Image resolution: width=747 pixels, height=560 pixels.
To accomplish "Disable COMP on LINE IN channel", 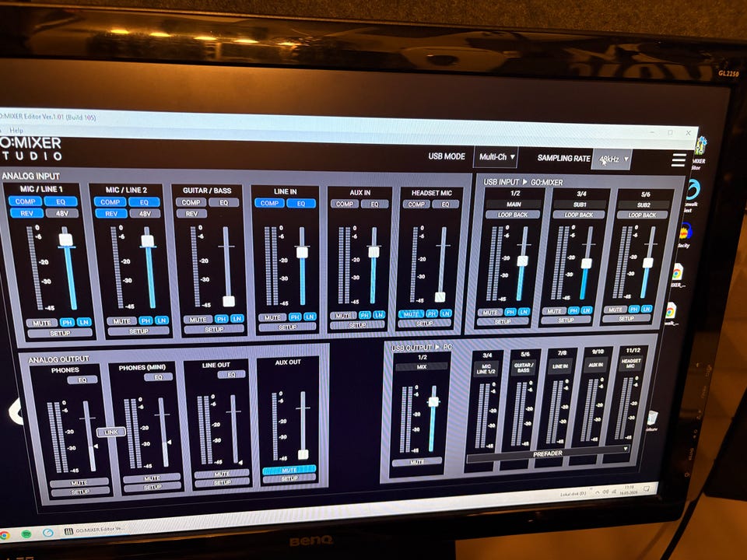I will pos(269,203).
